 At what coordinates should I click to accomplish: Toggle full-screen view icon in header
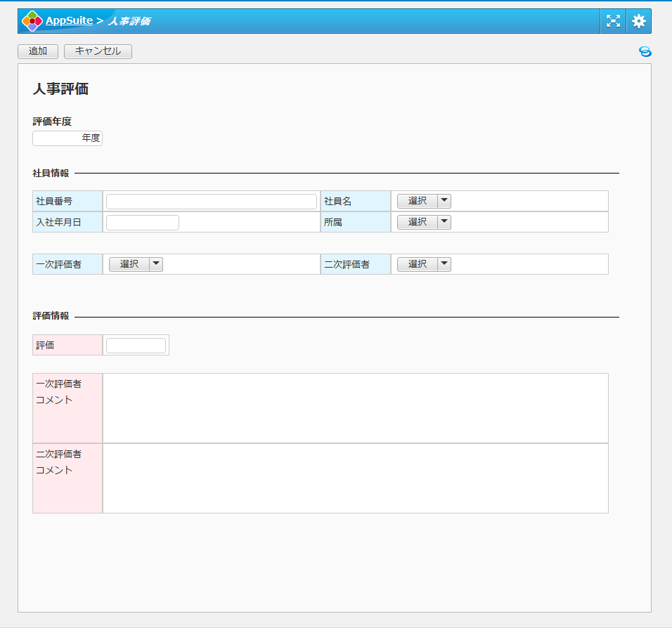tap(614, 21)
